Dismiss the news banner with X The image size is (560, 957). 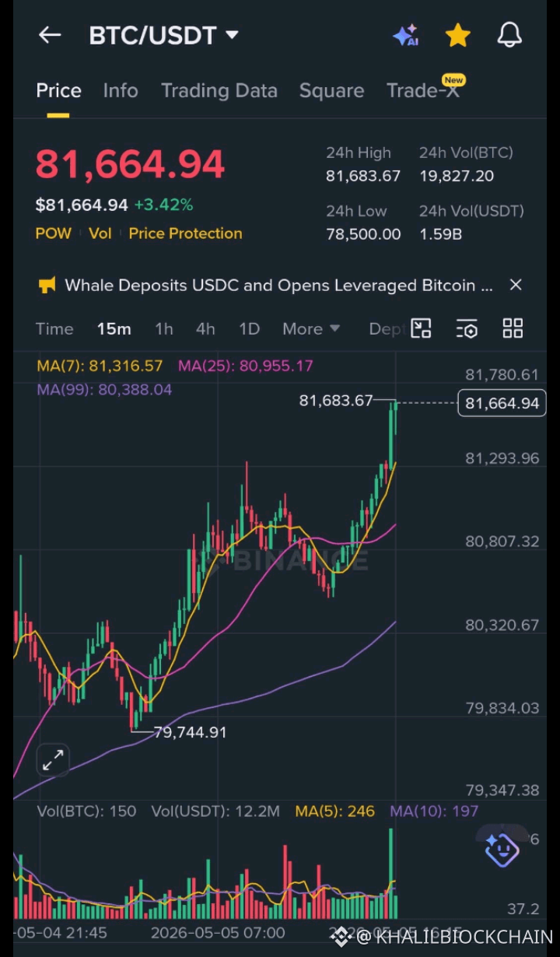coord(515,286)
